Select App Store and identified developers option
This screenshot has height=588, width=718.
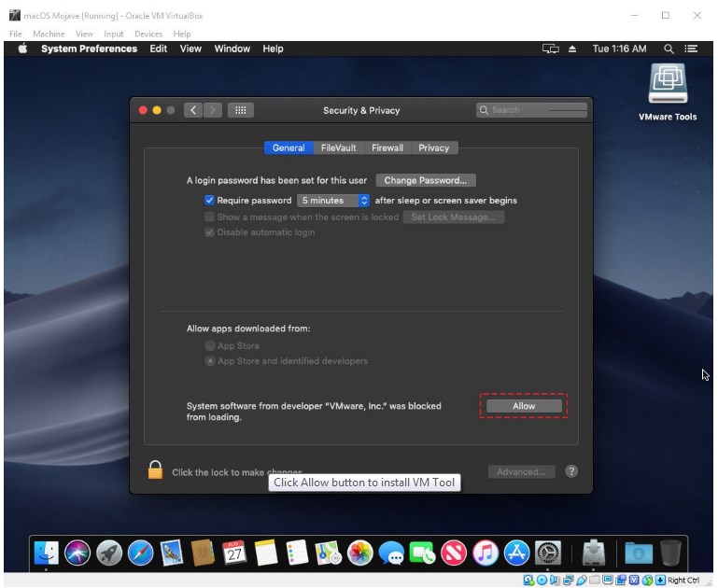(210, 361)
